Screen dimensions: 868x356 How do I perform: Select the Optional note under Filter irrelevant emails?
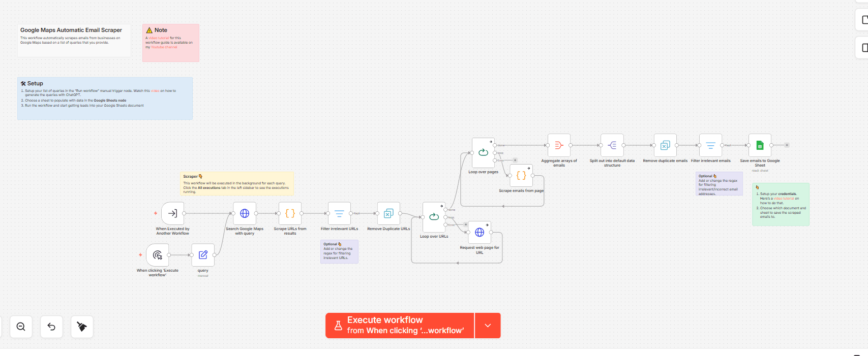click(719, 183)
